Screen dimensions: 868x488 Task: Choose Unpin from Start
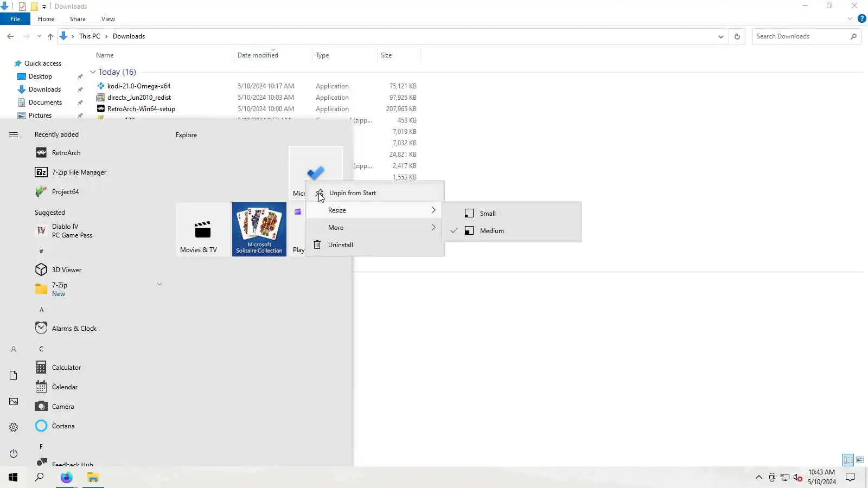coord(375,193)
